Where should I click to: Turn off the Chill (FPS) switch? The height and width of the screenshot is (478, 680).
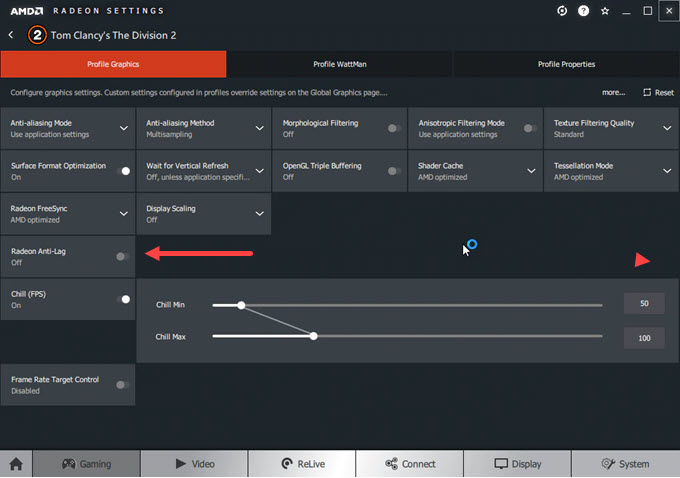(x=124, y=299)
